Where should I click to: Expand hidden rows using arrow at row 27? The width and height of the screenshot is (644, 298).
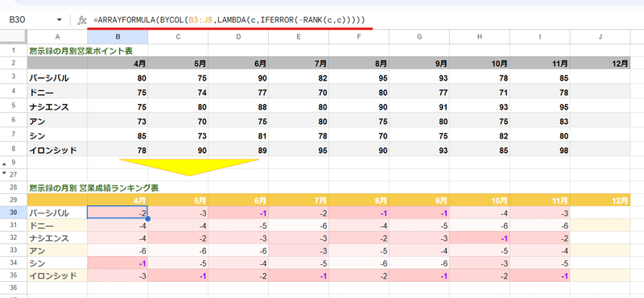coord(4,173)
